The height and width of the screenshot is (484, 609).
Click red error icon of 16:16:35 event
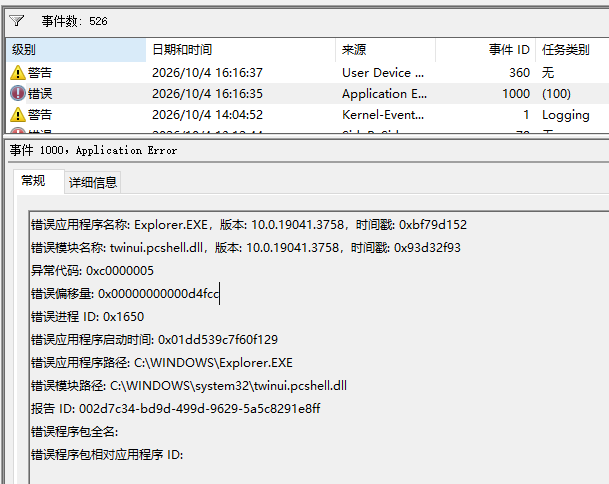[x=17, y=94]
